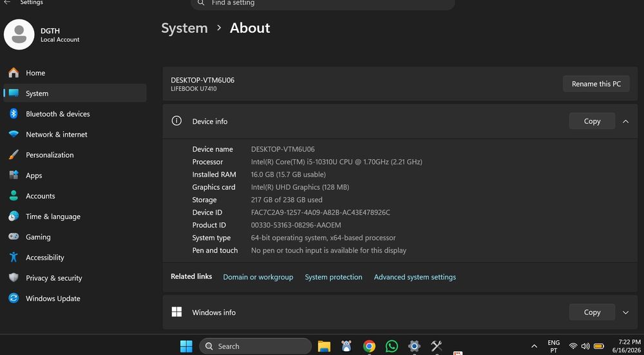Show hidden system tray icons
This screenshot has height=355, width=644.
(x=535, y=347)
